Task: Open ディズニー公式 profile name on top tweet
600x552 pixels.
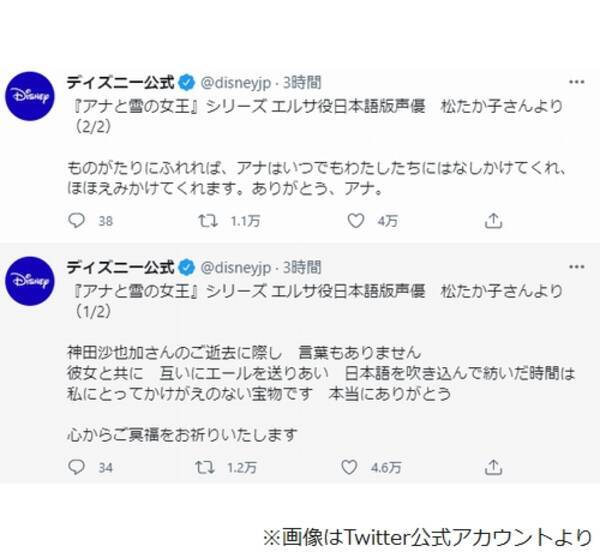Action: pos(118,81)
